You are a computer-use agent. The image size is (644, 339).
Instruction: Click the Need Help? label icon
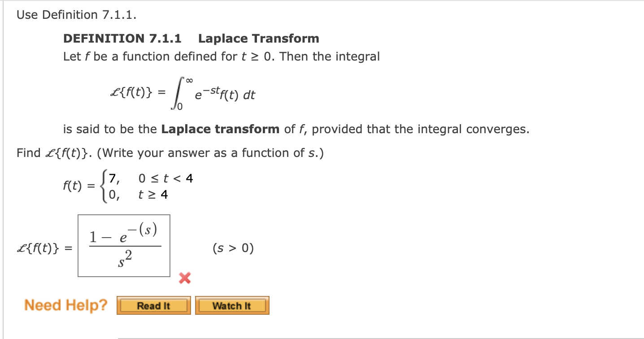click(65, 305)
